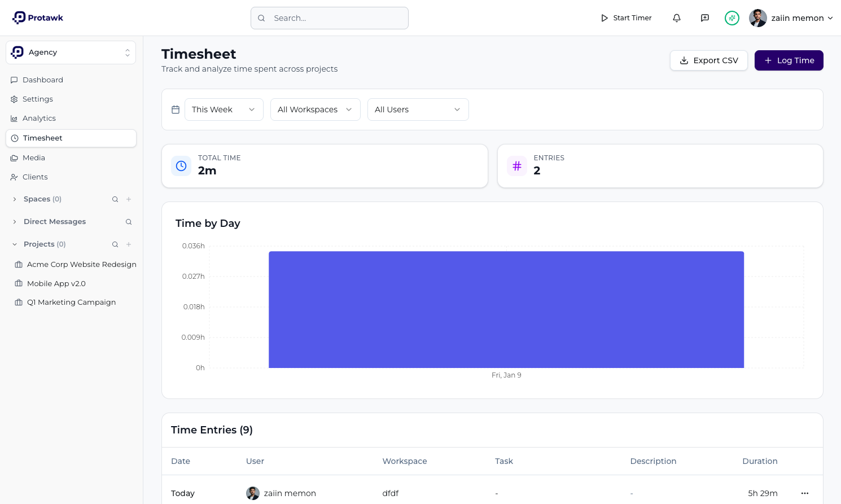Click inside the Search field

pyautogui.click(x=329, y=17)
